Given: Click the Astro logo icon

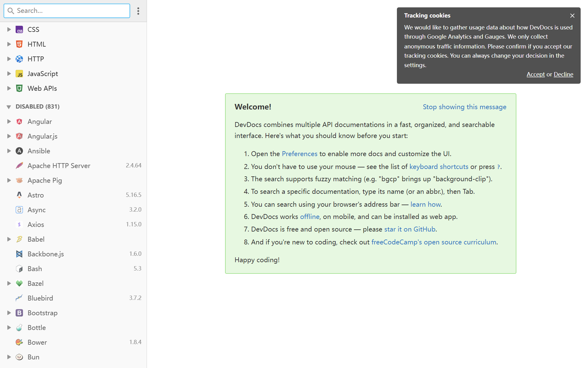Looking at the screenshot, I should click(x=19, y=195).
